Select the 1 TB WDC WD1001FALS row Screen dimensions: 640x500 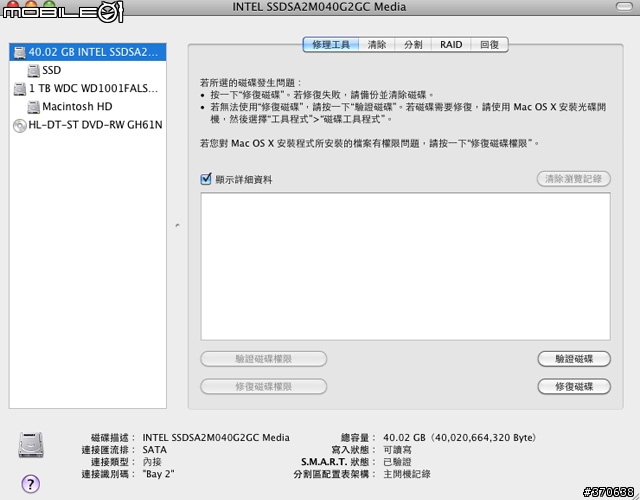coord(88,89)
